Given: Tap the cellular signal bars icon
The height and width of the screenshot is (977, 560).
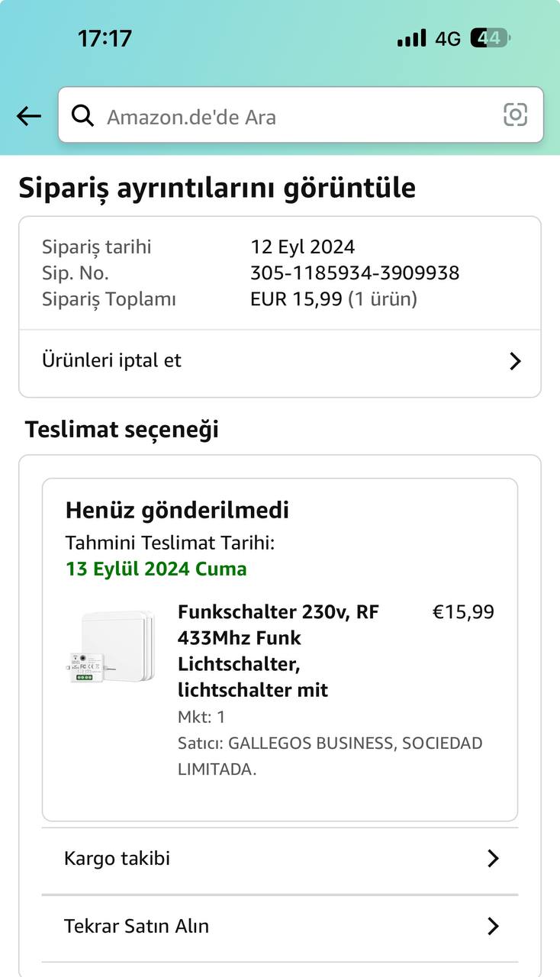Looking at the screenshot, I should (412, 38).
